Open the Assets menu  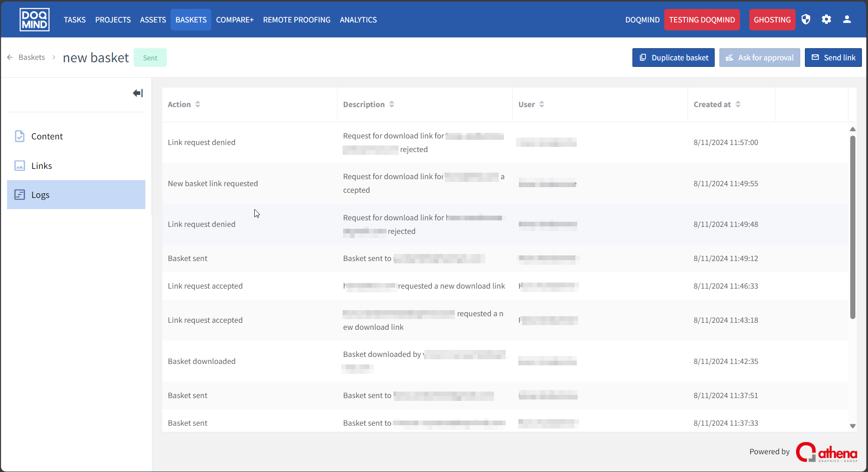pyautogui.click(x=153, y=20)
